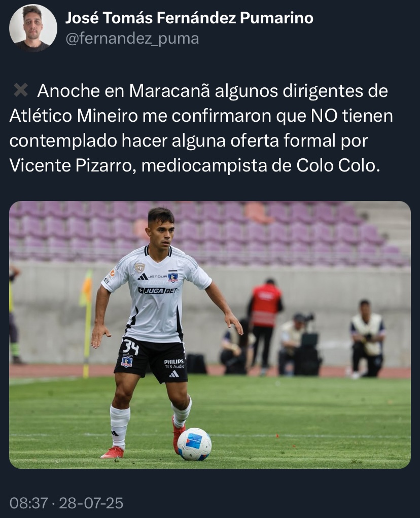
Task: Click the words Vicente Pizarro in the tweet
Action: tap(73, 165)
